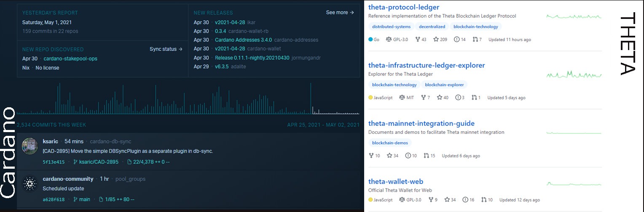Click JavaScript color dot for ledger-explorer
This screenshot has width=644, height=212.
[x=370, y=98]
